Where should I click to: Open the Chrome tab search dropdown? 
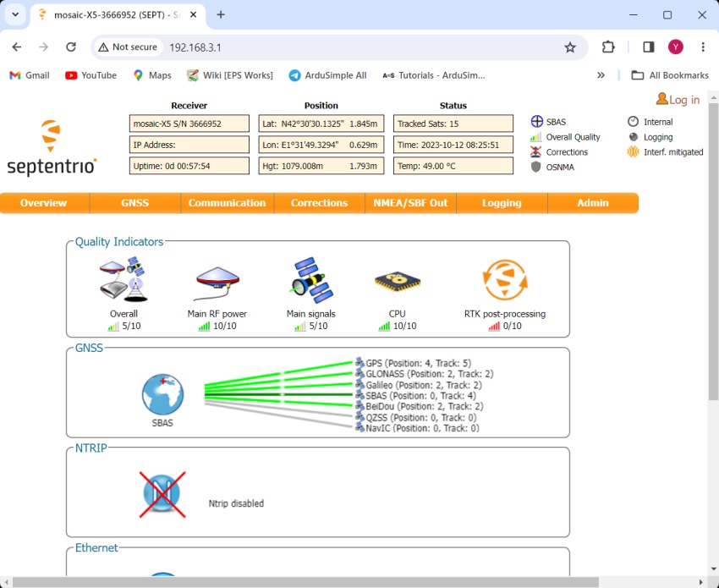15,14
